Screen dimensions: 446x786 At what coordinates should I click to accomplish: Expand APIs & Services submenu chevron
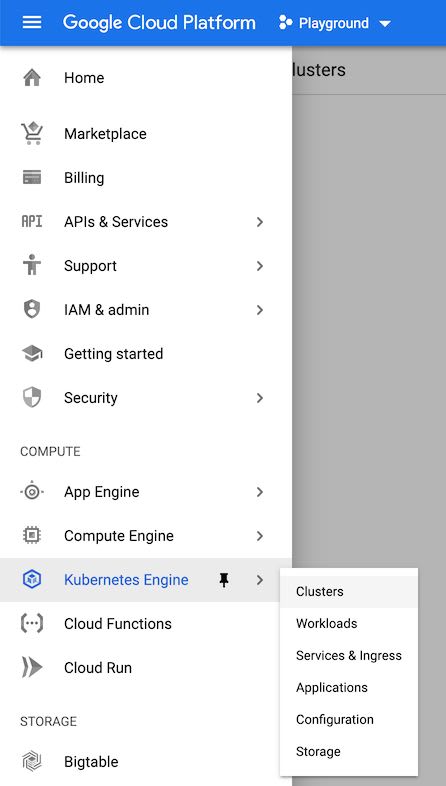[260, 222]
